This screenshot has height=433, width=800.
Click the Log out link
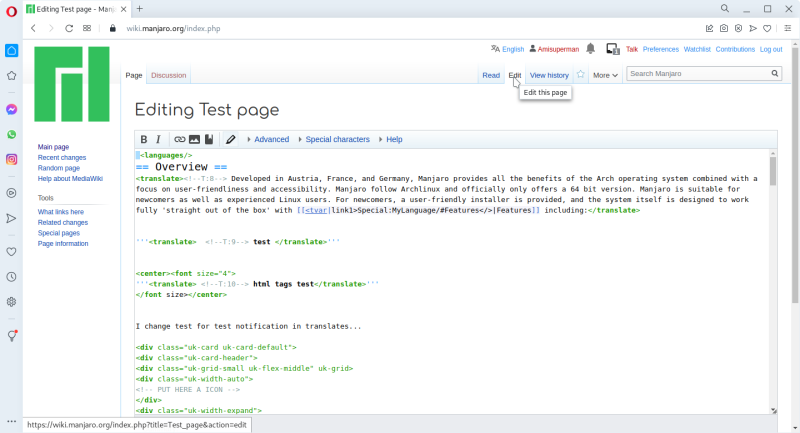tap(771, 49)
